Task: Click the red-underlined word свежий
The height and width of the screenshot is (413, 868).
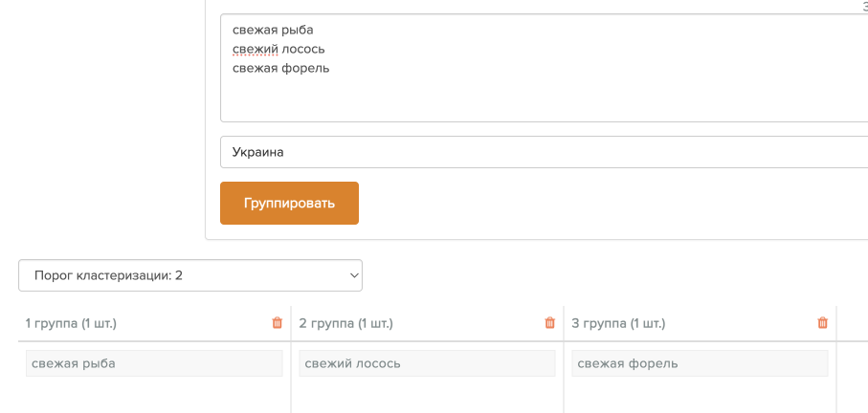Action: [255, 49]
